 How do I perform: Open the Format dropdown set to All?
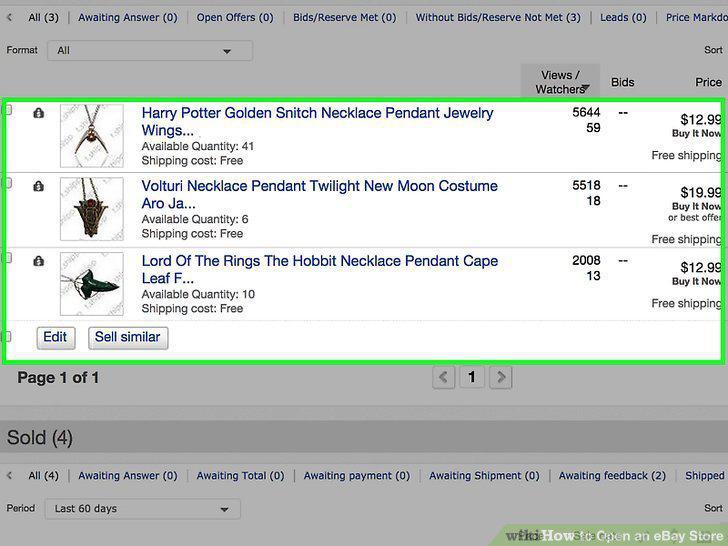pyautogui.click(x=150, y=51)
